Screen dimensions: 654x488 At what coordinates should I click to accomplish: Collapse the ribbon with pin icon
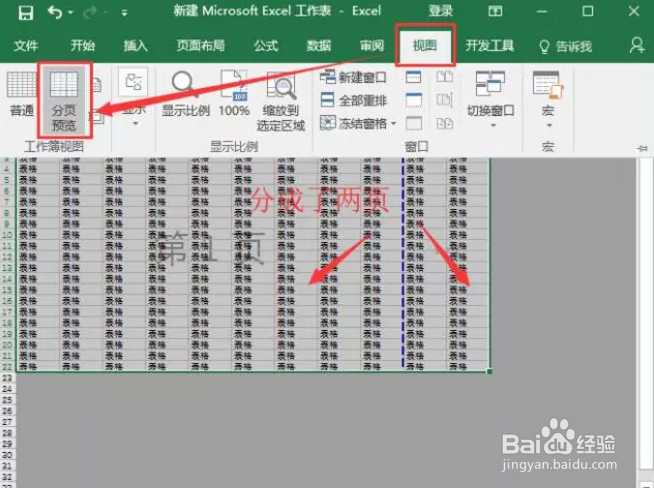coord(642,148)
